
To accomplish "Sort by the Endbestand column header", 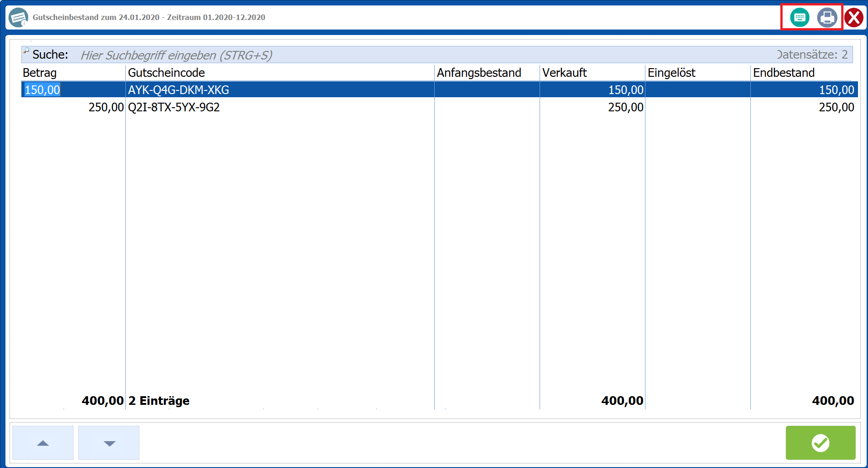I will pyautogui.click(x=784, y=73).
